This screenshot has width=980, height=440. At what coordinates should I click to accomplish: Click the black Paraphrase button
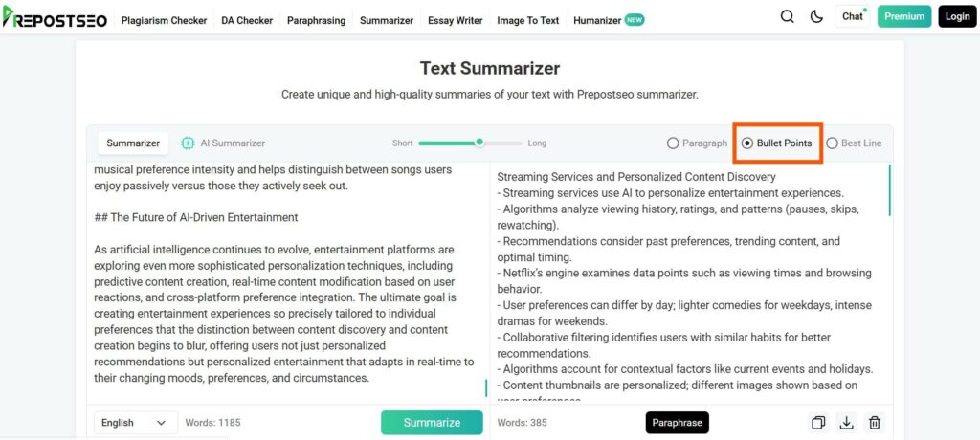677,423
